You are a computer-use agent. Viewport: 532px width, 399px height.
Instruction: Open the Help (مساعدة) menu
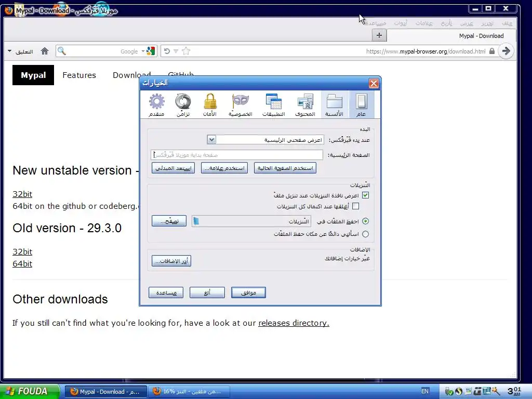tap(375, 23)
